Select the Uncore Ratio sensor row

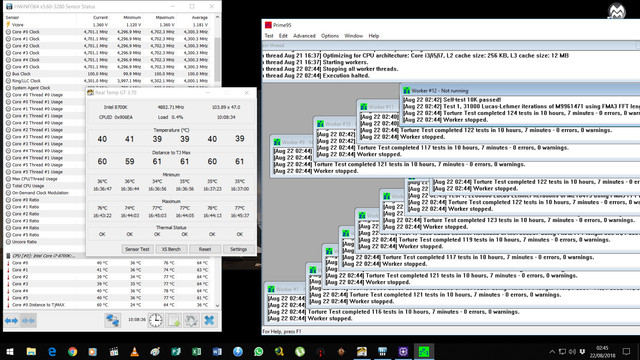(45, 242)
